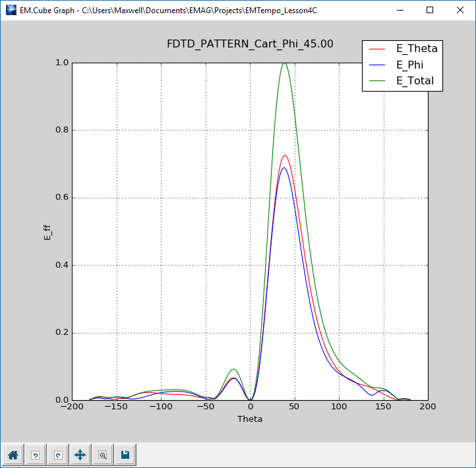Click the peak of the green E_Total curve
This screenshot has width=476, height=468.
coord(284,63)
